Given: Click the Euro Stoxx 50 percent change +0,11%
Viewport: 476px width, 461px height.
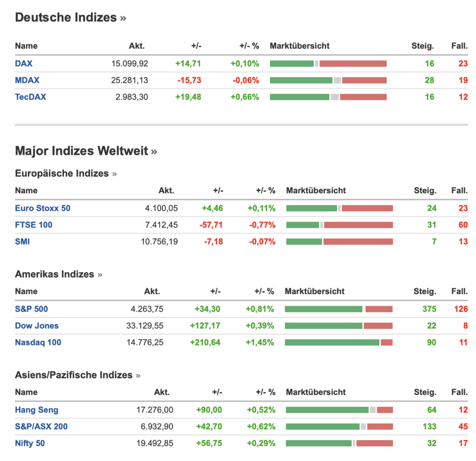Looking at the screenshot, I should (x=262, y=208).
